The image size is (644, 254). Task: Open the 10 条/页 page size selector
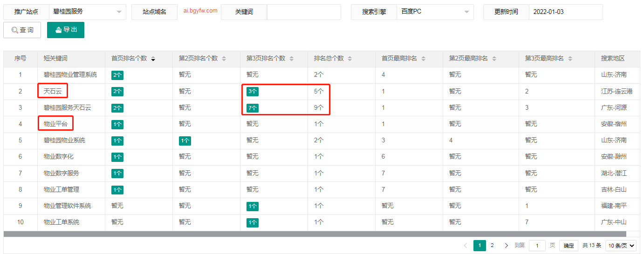(621, 246)
